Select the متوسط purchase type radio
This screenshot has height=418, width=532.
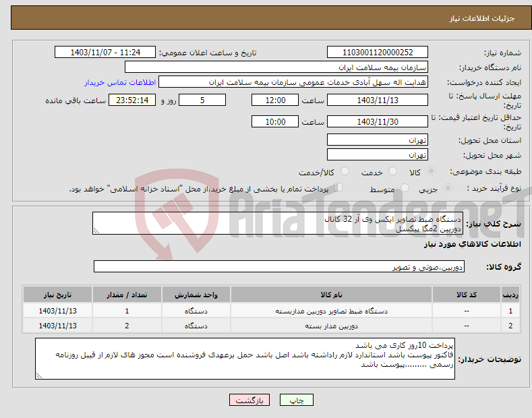405,188
